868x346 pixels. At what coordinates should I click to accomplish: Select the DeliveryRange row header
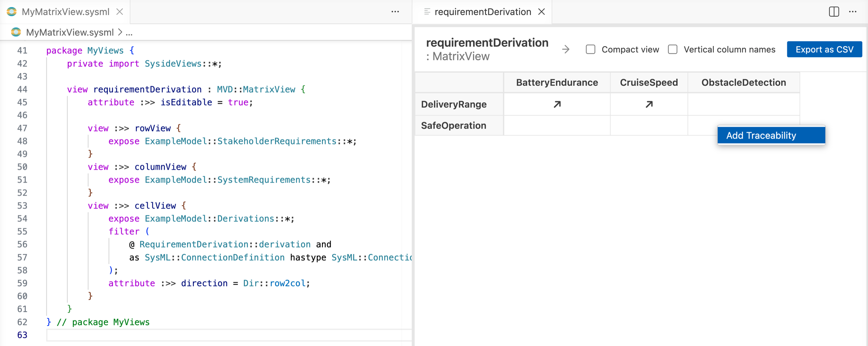pos(459,104)
